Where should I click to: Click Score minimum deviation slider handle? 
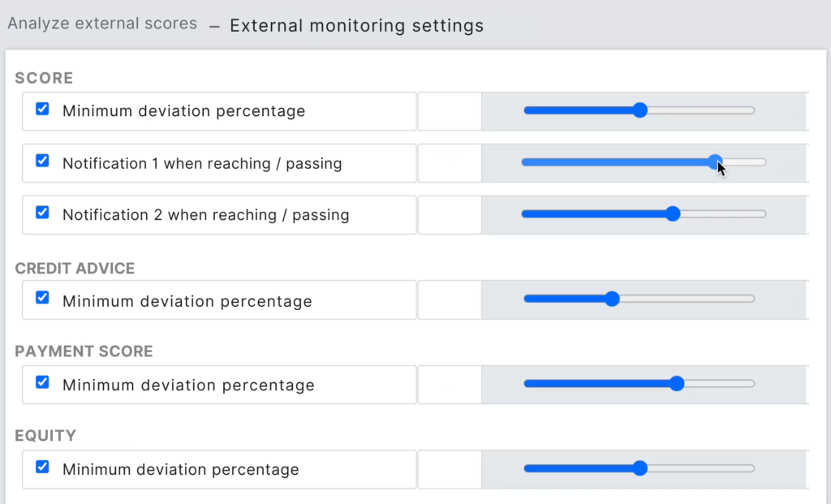tap(639, 110)
